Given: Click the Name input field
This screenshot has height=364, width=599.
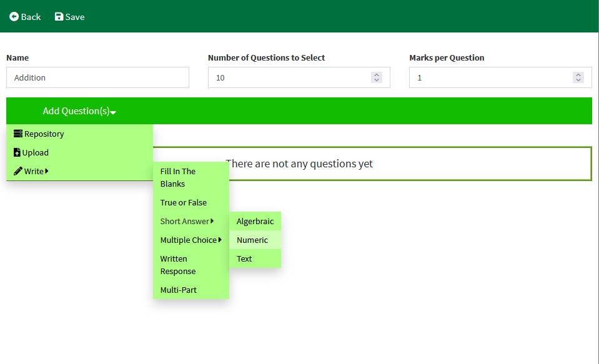Looking at the screenshot, I should (x=97, y=77).
